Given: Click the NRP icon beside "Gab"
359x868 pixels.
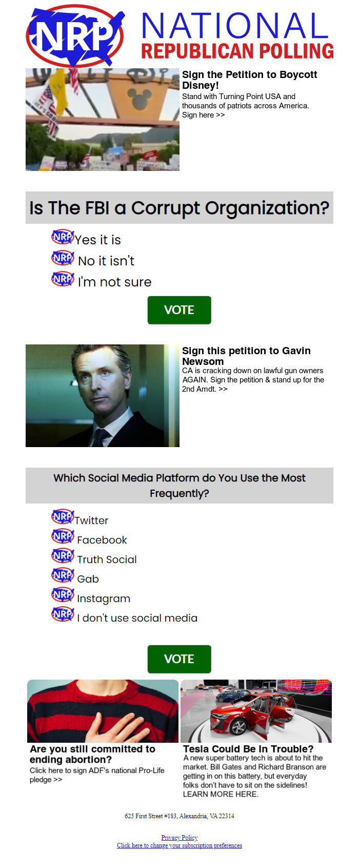Looking at the screenshot, I should click(x=62, y=575).
